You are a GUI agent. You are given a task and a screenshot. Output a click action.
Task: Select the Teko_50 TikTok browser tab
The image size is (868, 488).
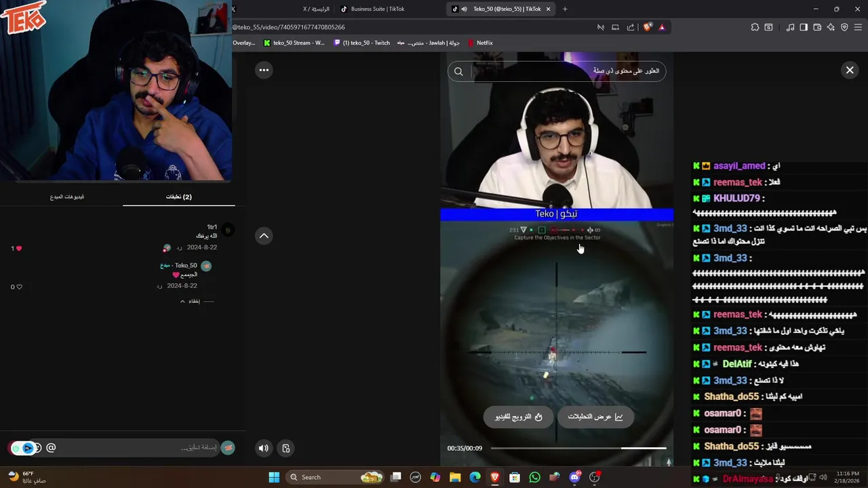point(502,9)
